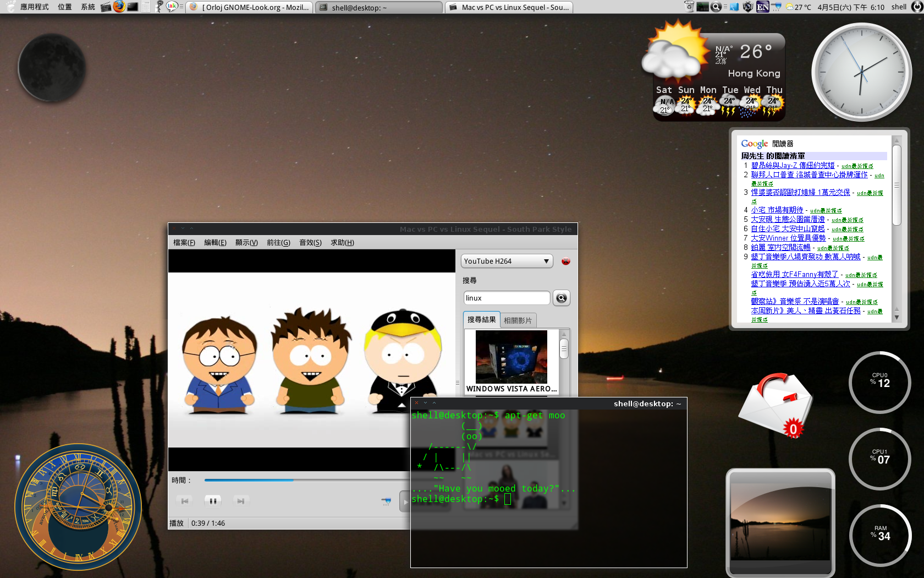Click the volume button in Totem controls
Screen dimensions: 924x578
(386, 501)
